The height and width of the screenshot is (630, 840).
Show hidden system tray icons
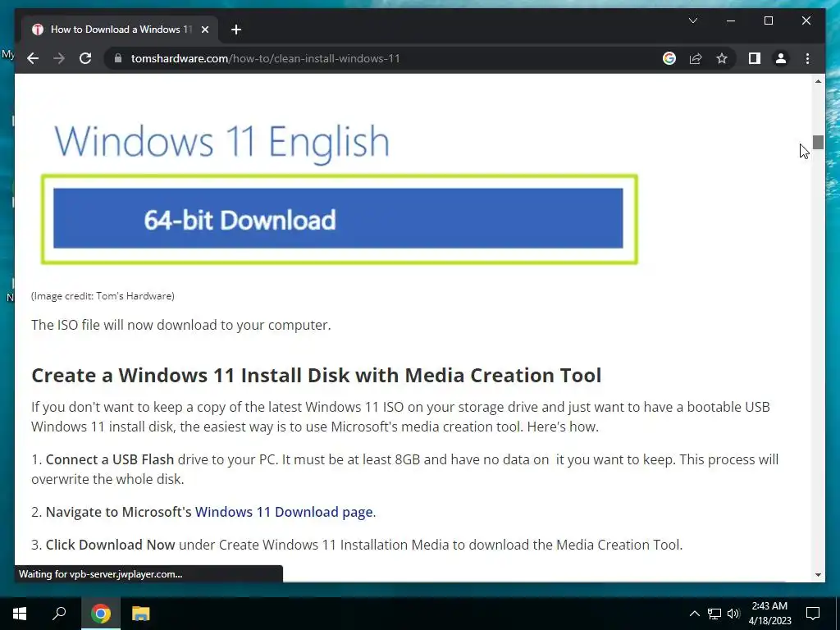tap(694, 614)
